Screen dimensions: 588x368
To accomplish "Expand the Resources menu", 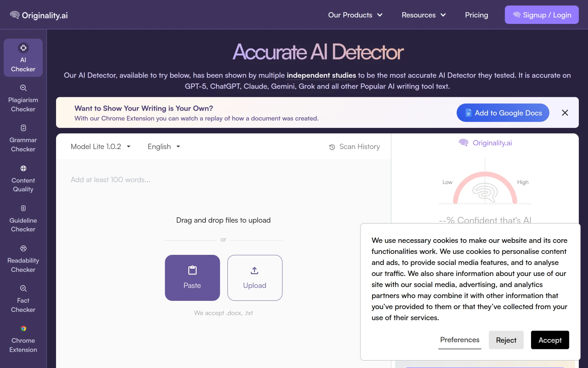I will coord(424,15).
